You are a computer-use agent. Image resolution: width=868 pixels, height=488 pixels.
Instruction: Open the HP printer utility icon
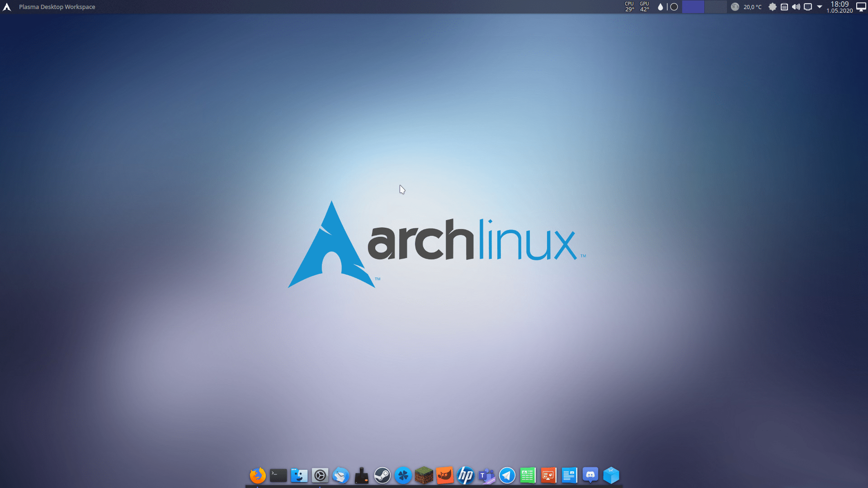(x=466, y=475)
